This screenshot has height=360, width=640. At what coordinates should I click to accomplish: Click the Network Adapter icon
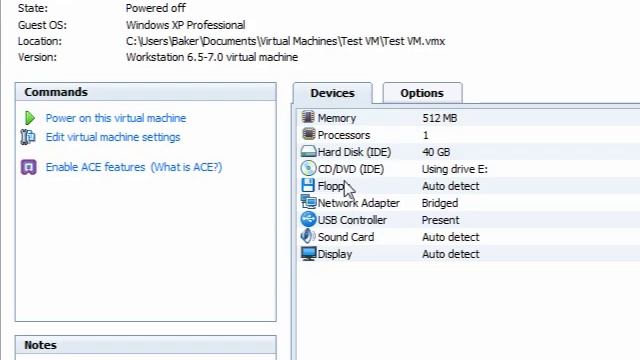coord(308,202)
